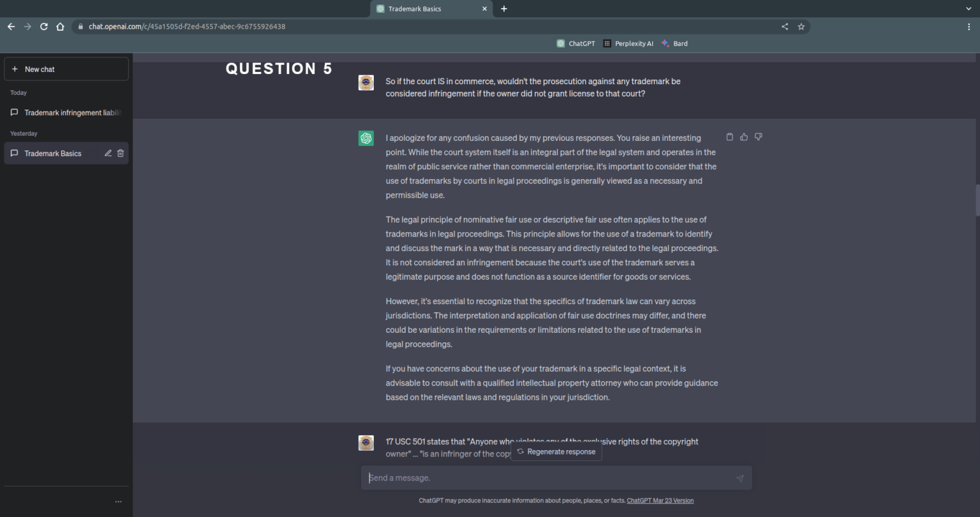Click user avatar beside 17 USC 501 message

click(366, 443)
